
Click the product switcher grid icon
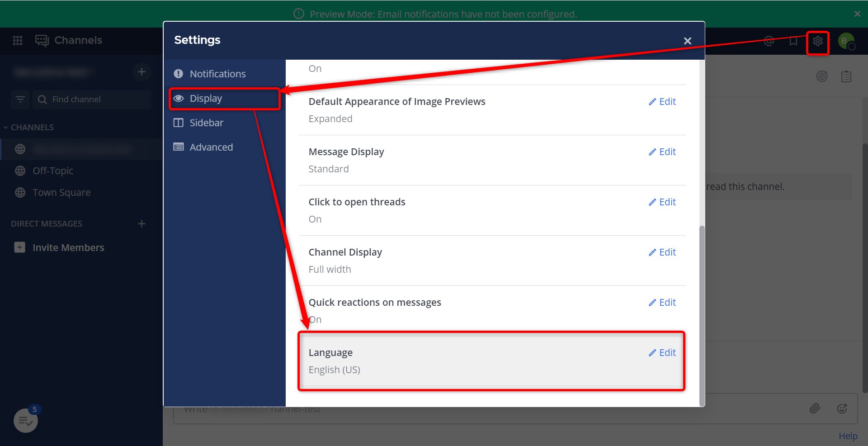click(x=18, y=41)
